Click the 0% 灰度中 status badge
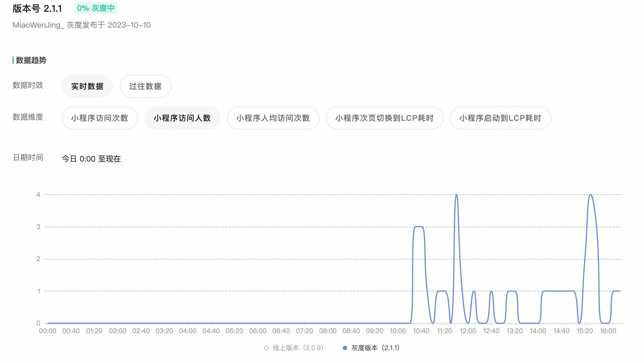 (x=96, y=8)
